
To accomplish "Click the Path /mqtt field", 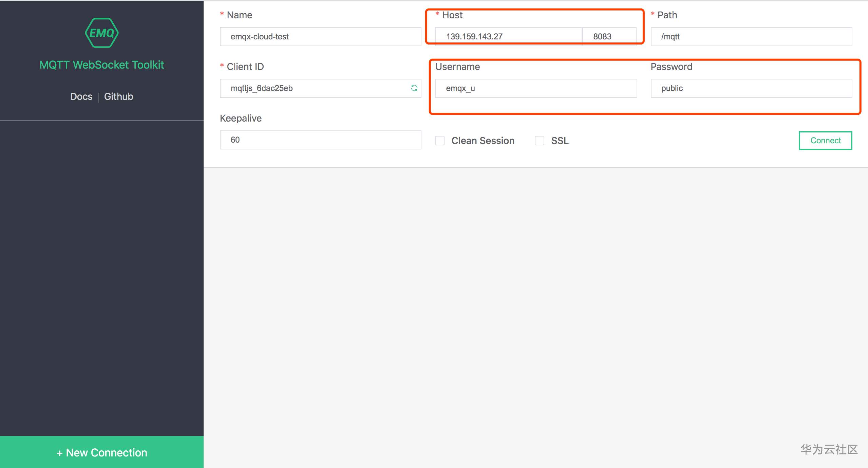I will (x=751, y=37).
